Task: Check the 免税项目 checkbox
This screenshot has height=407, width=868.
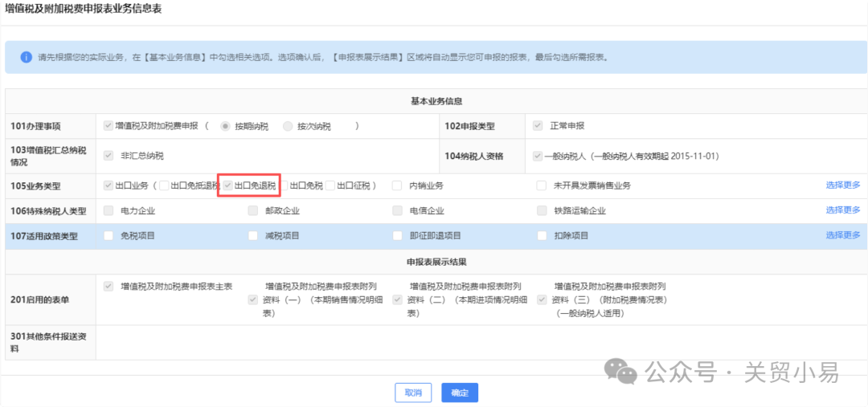Action: click(x=108, y=235)
